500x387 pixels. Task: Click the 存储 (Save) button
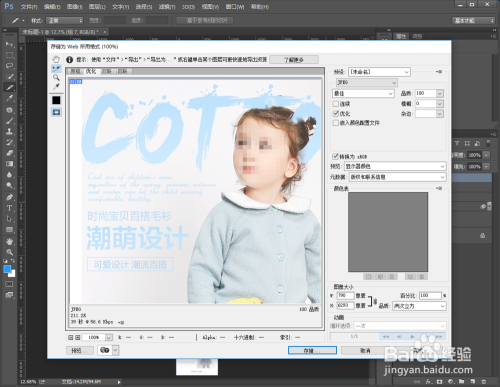(x=312, y=350)
